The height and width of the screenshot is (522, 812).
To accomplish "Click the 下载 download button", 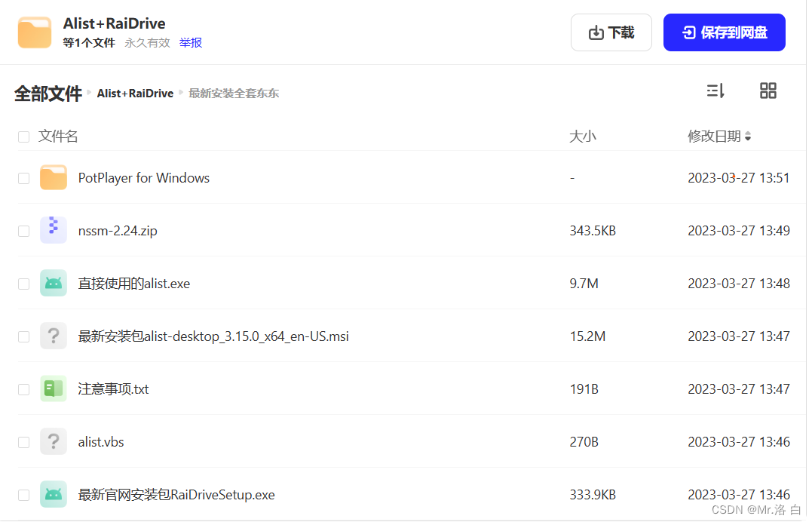I will click(611, 32).
